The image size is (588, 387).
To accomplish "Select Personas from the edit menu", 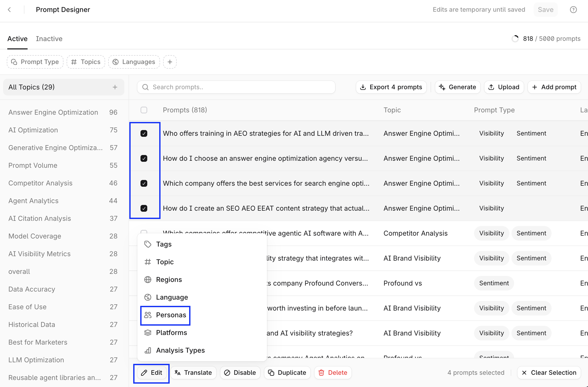I will (x=165, y=315).
